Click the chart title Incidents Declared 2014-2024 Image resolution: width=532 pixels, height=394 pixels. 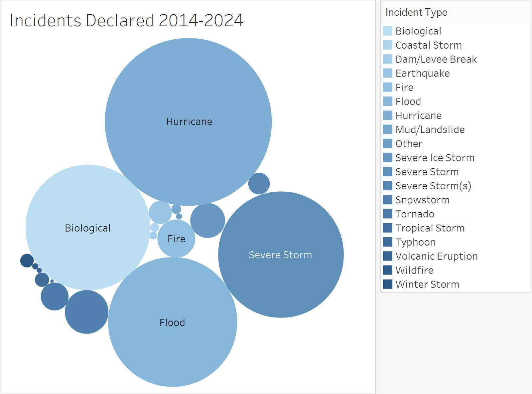point(126,21)
